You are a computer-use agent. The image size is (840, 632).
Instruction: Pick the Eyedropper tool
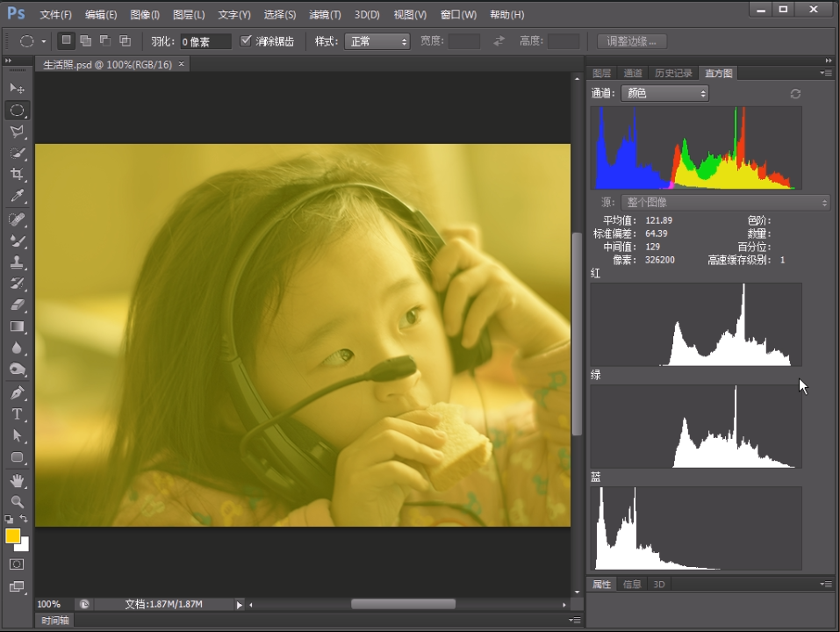pyautogui.click(x=17, y=197)
